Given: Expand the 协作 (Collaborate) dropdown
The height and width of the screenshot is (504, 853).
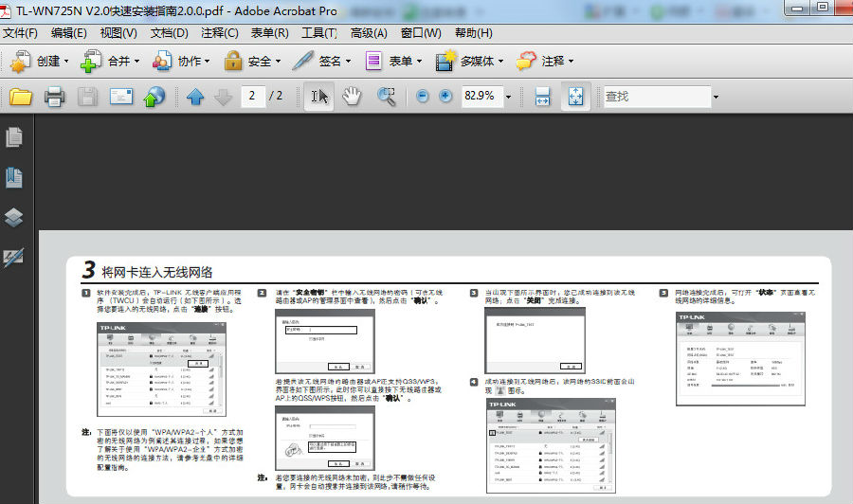Looking at the screenshot, I should 208,62.
